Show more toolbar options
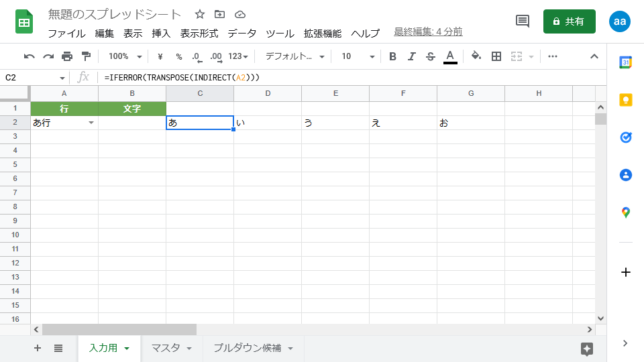The height and width of the screenshot is (362, 644). click(553, 56)
